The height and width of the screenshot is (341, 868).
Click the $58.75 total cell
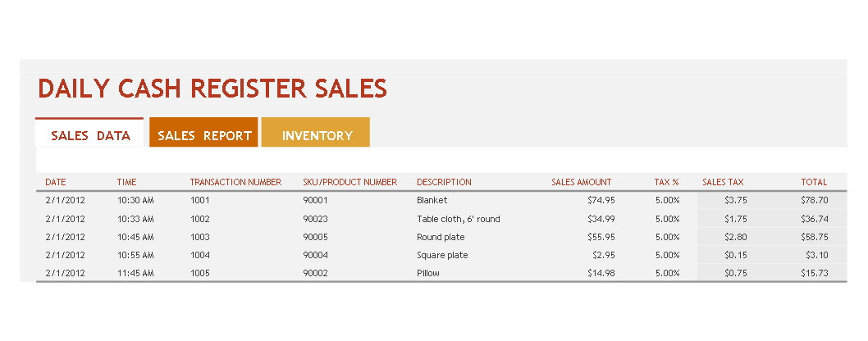coord(815,237)
